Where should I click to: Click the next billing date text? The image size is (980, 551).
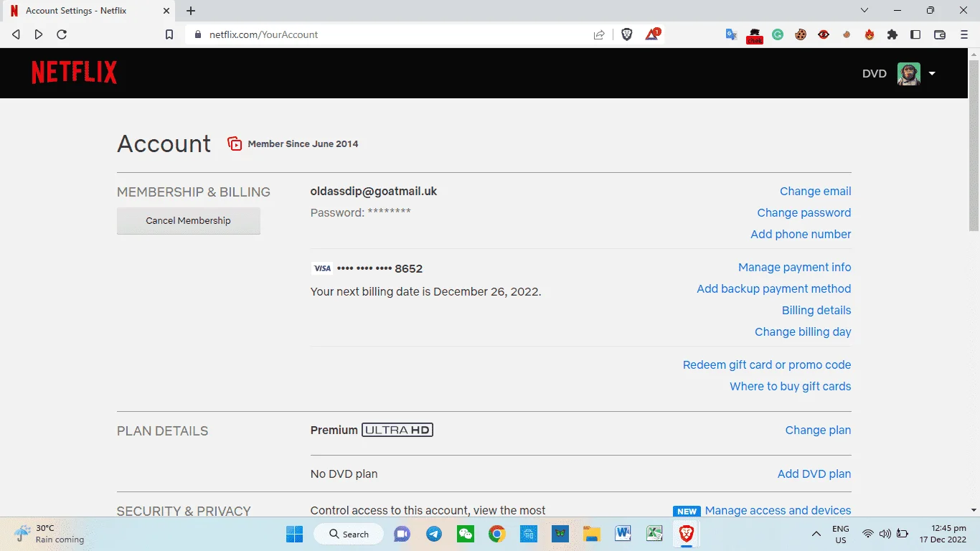[x=426, y=292]
